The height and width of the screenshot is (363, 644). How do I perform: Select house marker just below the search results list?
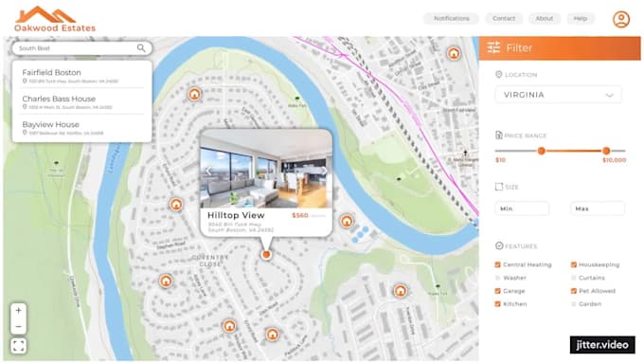tap(194, 94)
